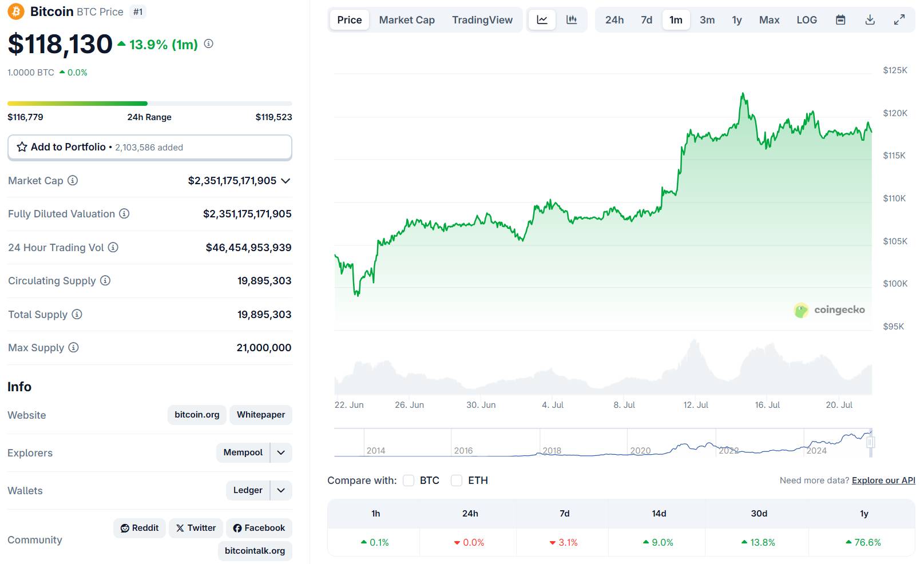Open the Explorers dropdown arrow
Screen dimensions: 924x564
(x=281, y=452)
